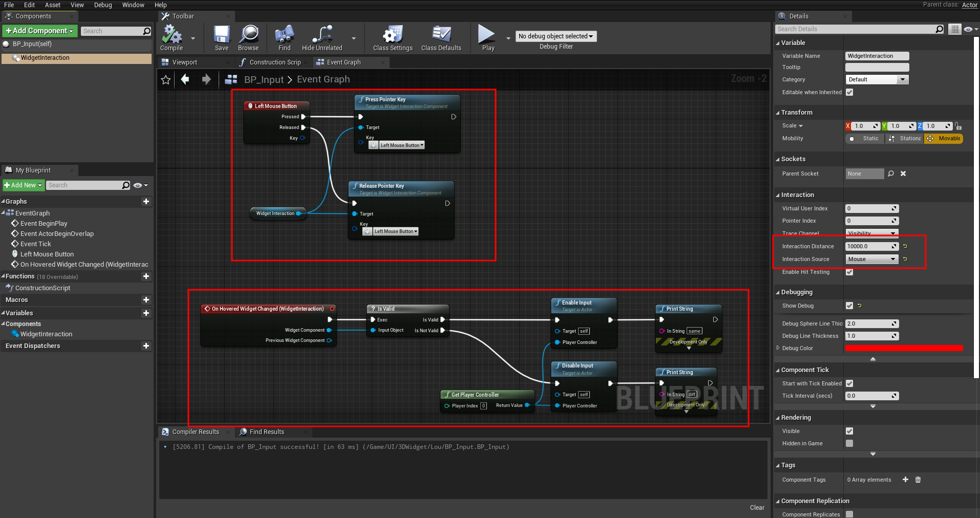
Task: Expand the Debug Color property
Action: [x=778, y=348]
